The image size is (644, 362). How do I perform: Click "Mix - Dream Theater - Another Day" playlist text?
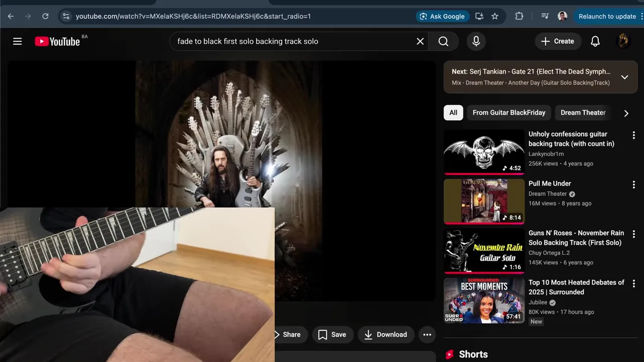pyautogui.click(x=531, y=82)
